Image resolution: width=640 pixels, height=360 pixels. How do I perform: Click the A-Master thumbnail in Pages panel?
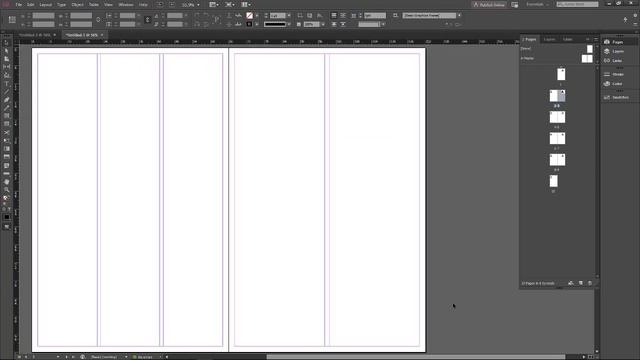coord(587,59)
